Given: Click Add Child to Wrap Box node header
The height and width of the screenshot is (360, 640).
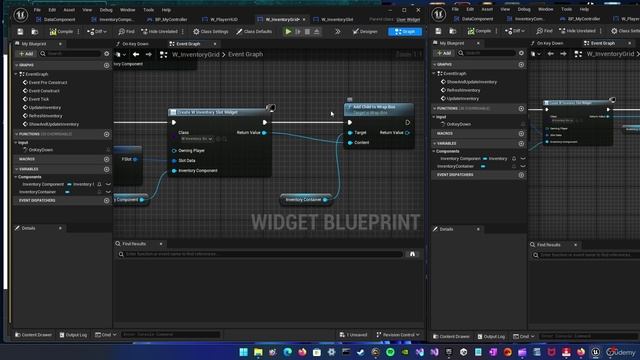Looking at the screenshot, I should [378, 109].
